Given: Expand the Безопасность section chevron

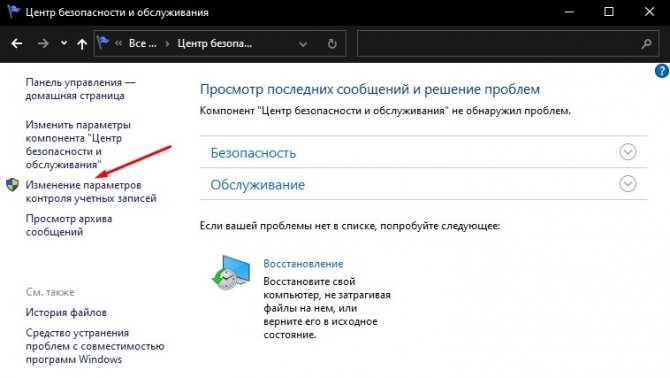Looking at the screenshot, I should (628, 152).
